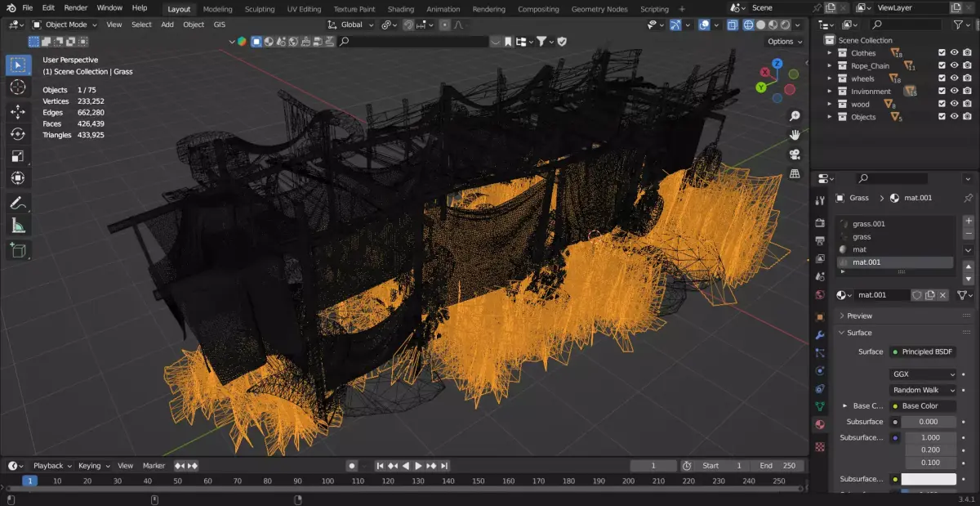Image resolution: width=980 pixels, height=506 pixels.
Task: Select the Scale tool
Action: click(18, 156)
